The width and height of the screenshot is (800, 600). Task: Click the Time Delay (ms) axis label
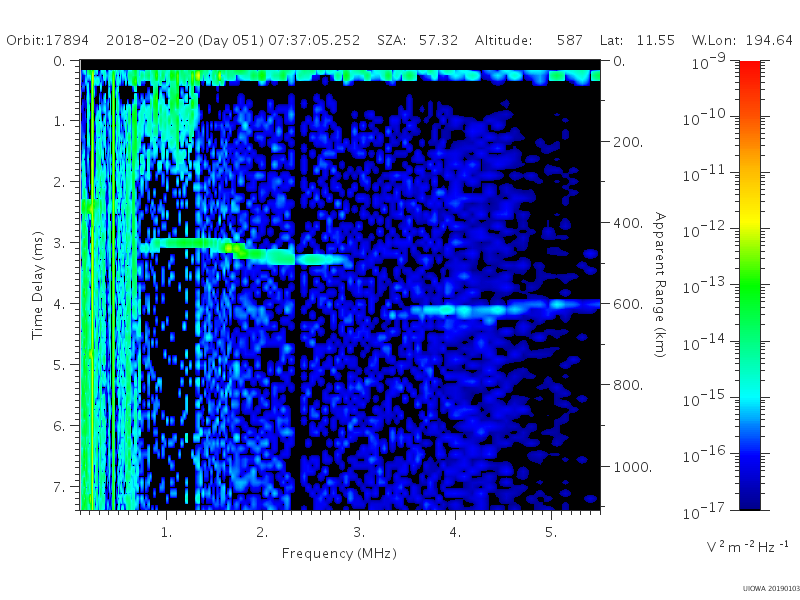tap(37, 285)
